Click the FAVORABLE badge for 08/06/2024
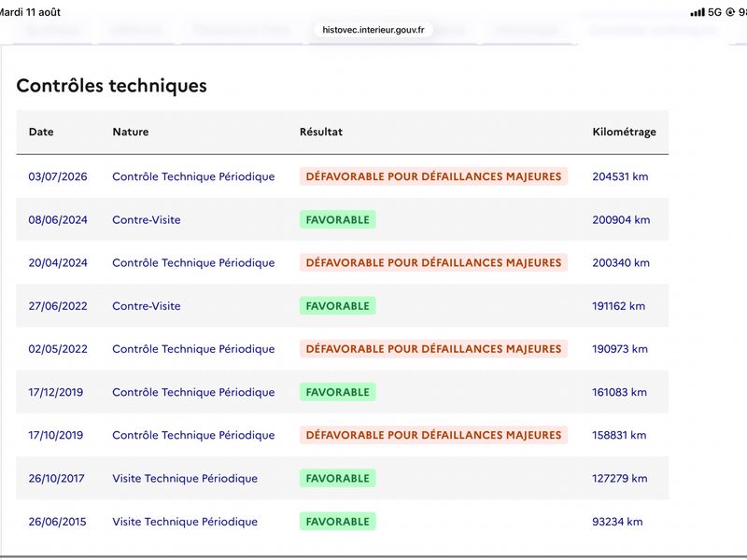 (338, 219)
